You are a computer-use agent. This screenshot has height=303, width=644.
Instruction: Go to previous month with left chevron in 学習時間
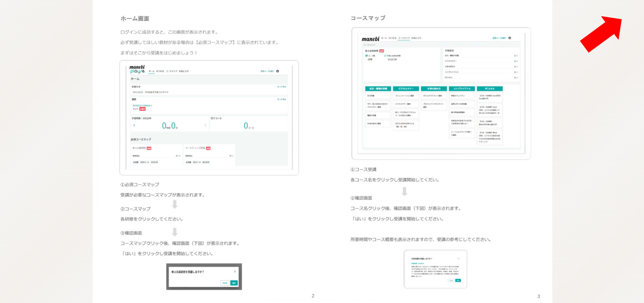(134, 125)
